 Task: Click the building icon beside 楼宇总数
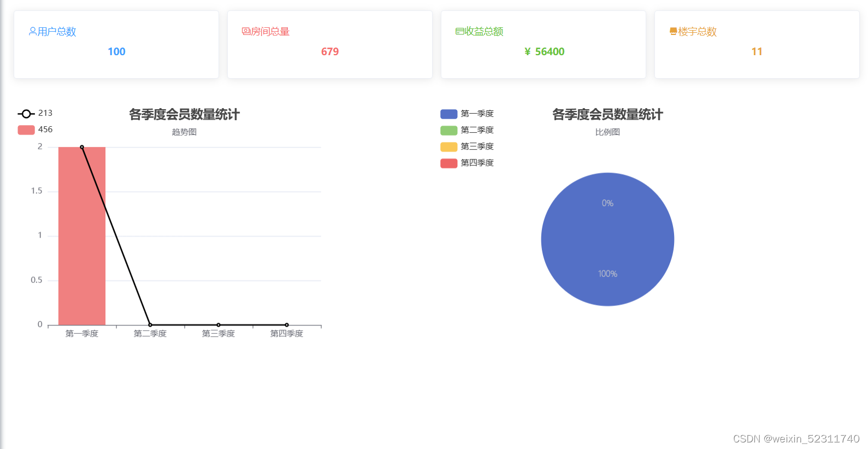pos(674,32)
